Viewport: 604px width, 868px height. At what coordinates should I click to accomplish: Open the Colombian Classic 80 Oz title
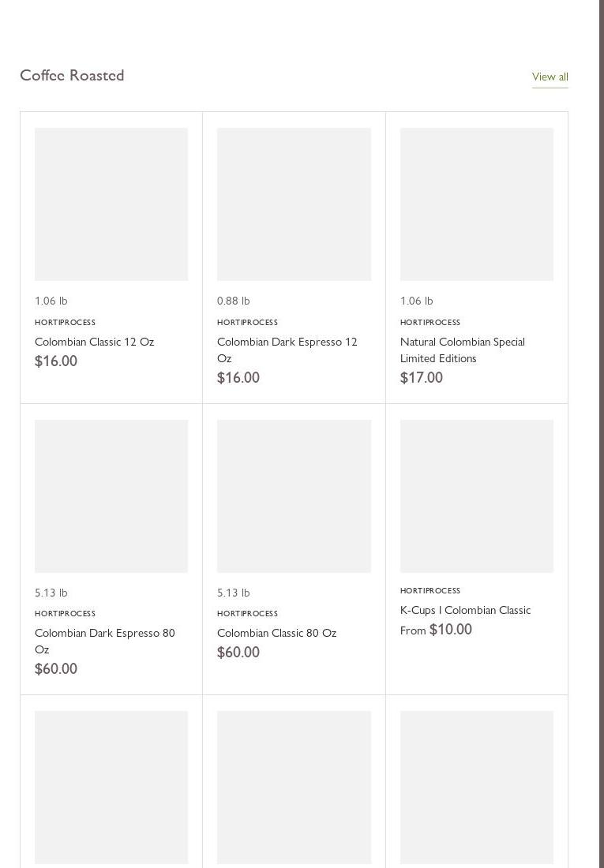click(276, 633)
